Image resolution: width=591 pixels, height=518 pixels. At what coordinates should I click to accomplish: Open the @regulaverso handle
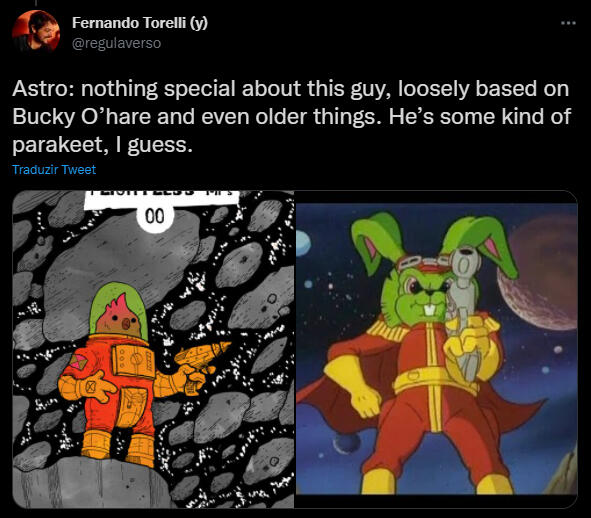[x=116, y=43]
